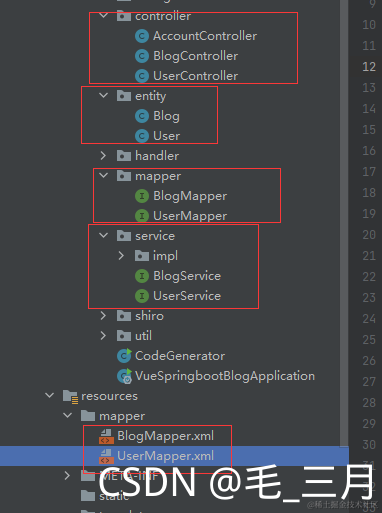Select the BlogService interface
The image size is (382, 513).
(187, 276)
